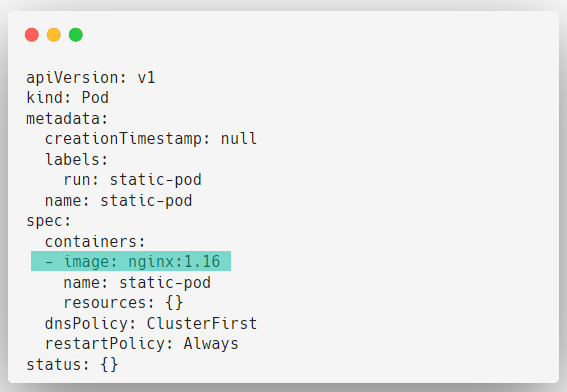The height and width of the screenshot is (392, 567).
Task: Click the red close dot
Action: click(32, 35)
